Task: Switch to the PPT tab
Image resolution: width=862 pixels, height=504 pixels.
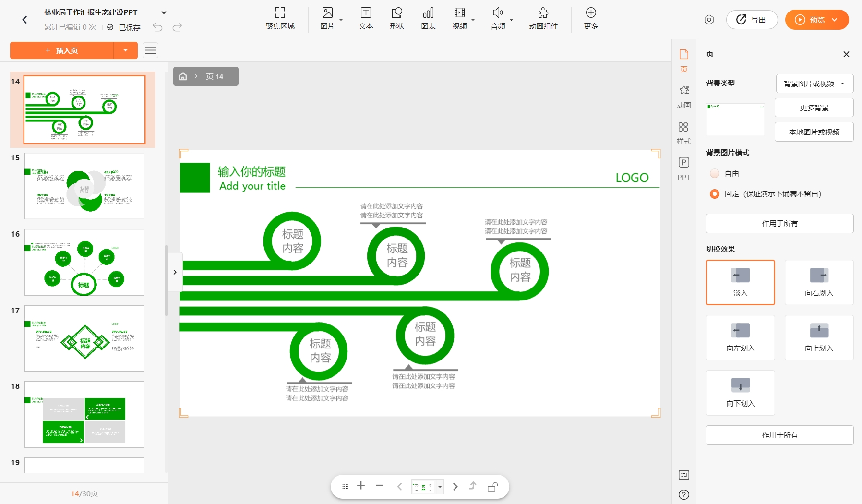Action: (x=684, y=169)
